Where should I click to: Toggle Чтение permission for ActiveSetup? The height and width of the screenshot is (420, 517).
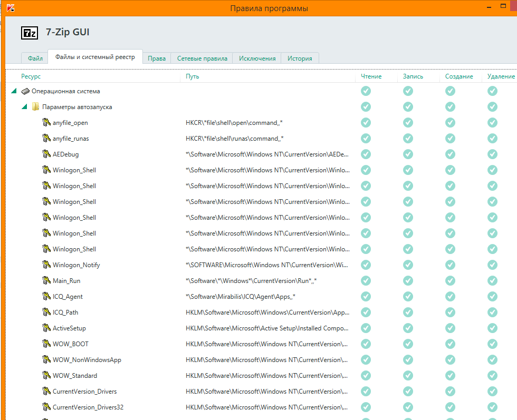coord(366,328)
